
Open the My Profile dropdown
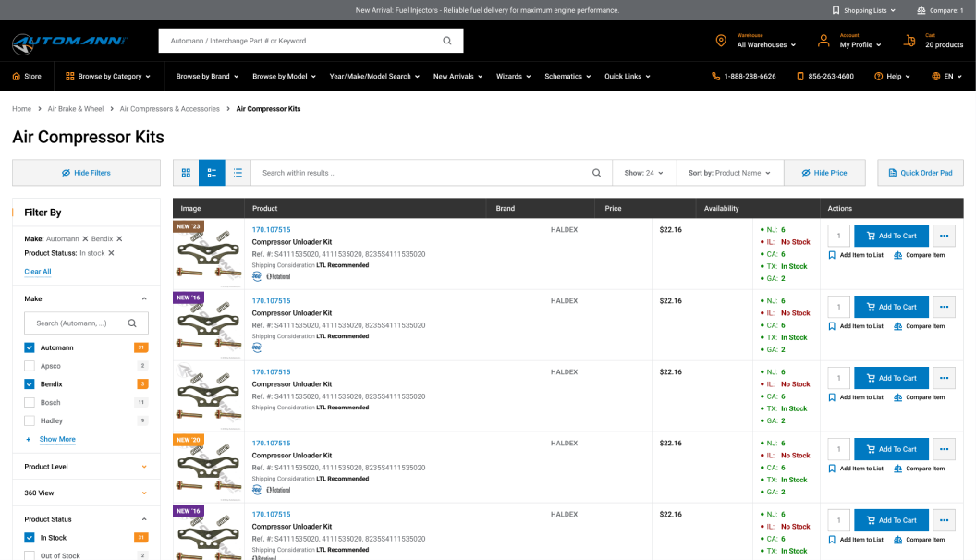(x=860, y=44)
